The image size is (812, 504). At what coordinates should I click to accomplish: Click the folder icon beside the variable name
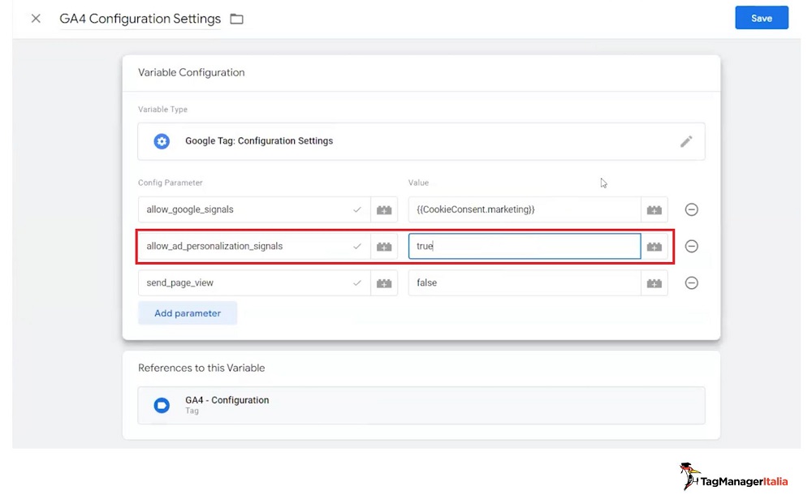pyautogui.click(x=236, y=19)
